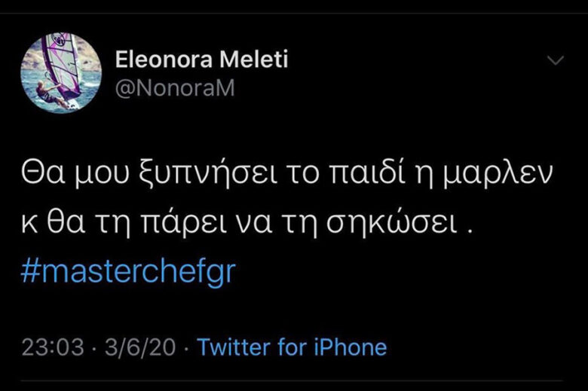Click the windsurfer profile avatar
The image size is (588, 391).
point(60,72)
